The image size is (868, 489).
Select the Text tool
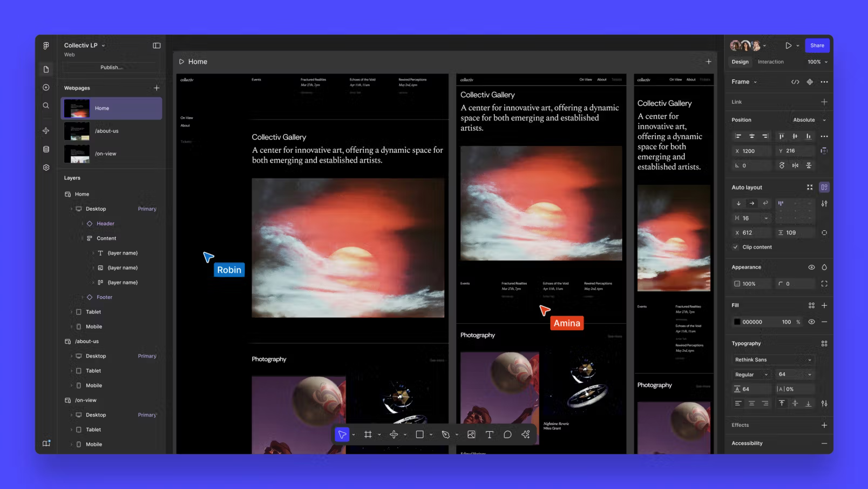pos(489,434)
